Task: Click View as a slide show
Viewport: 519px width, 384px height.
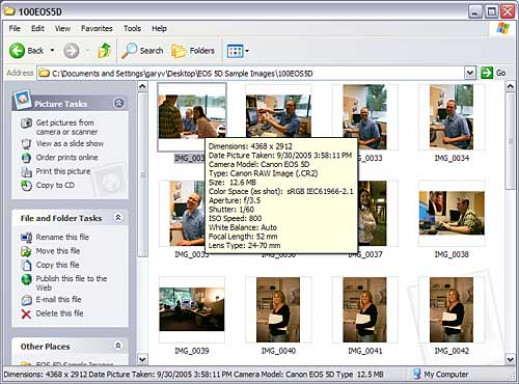Action: tap(70, 143)
